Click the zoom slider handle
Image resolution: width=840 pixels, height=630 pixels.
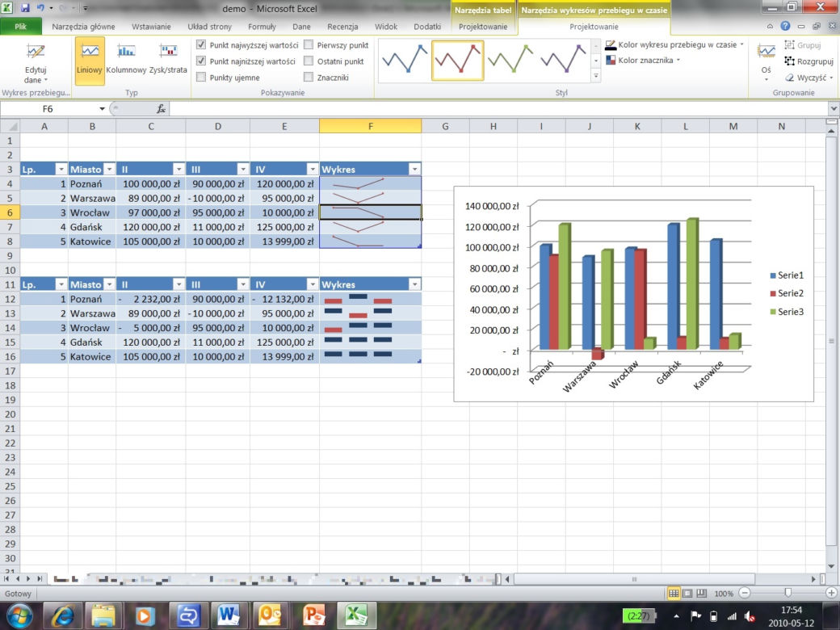point(788,593)
